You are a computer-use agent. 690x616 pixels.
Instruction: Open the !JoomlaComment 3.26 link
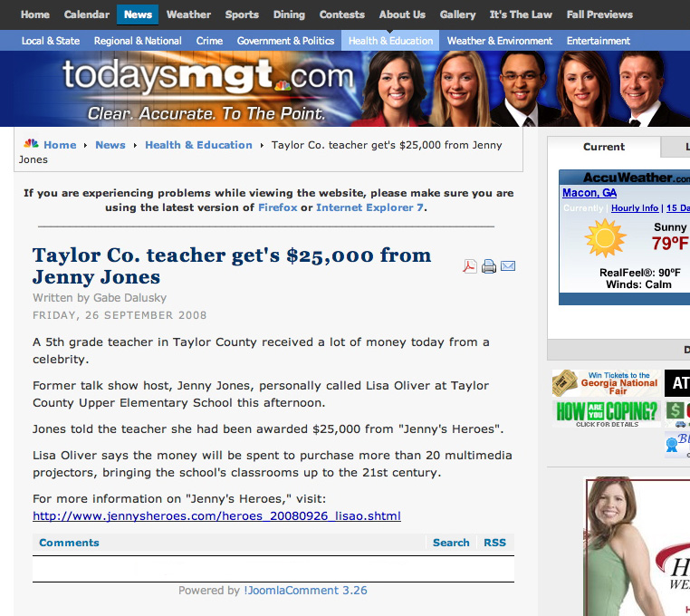pos(305,590)
